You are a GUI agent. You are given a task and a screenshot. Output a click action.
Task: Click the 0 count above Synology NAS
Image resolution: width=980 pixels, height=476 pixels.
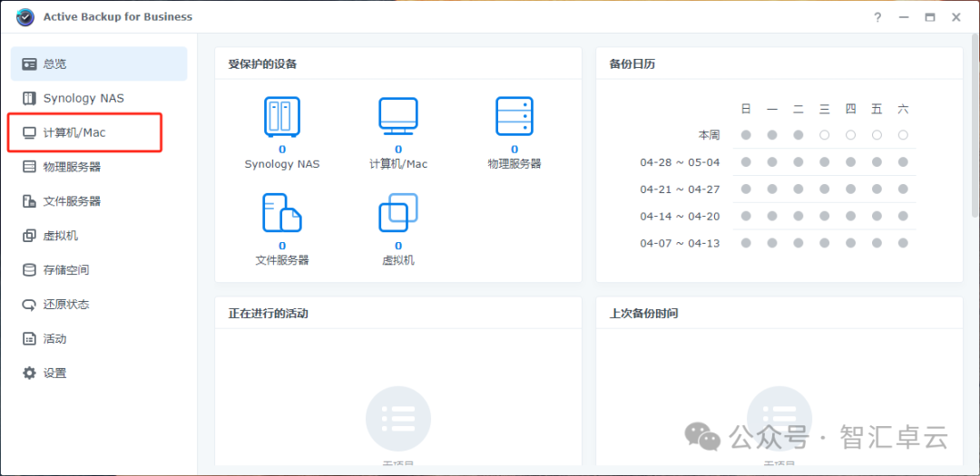[282, 150]
